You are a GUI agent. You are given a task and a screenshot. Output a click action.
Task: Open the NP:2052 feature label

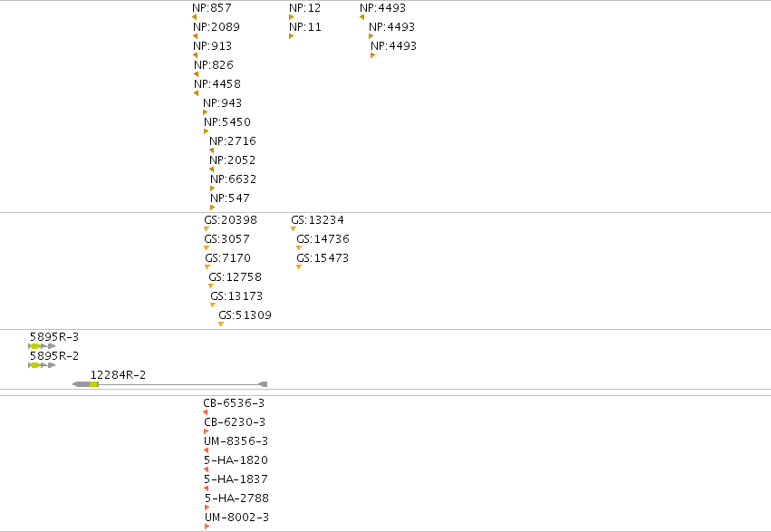click(233, 160)
